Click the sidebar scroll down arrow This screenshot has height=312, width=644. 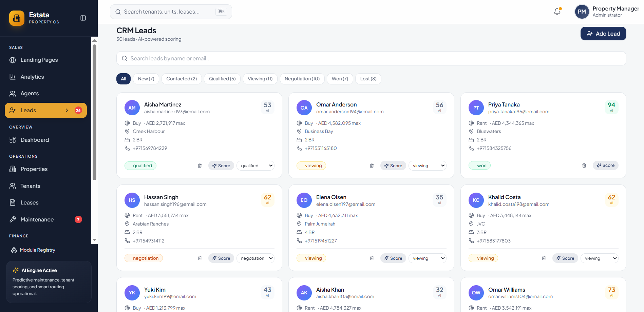pyautogui.click(x=94, y=240)
